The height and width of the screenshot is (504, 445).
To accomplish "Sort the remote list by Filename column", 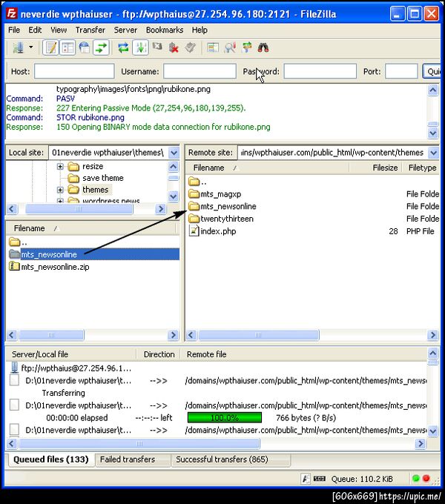I will pos(268,168).
